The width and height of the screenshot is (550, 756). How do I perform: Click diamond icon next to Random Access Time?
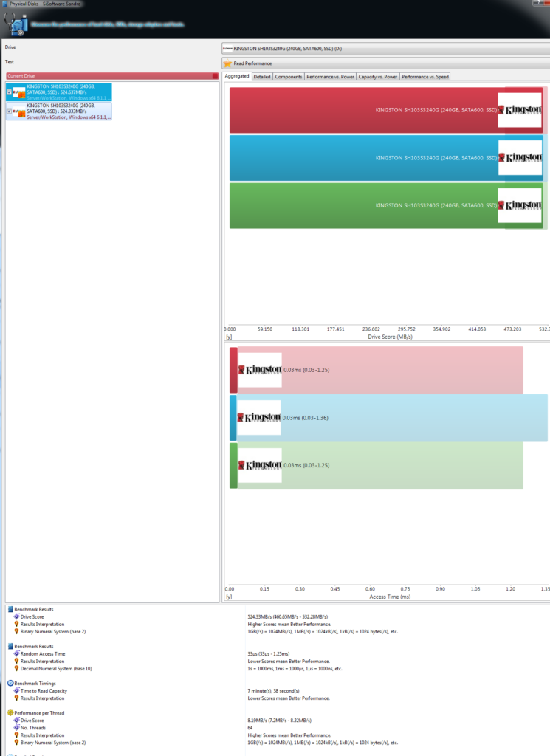[x=16, y=654]
